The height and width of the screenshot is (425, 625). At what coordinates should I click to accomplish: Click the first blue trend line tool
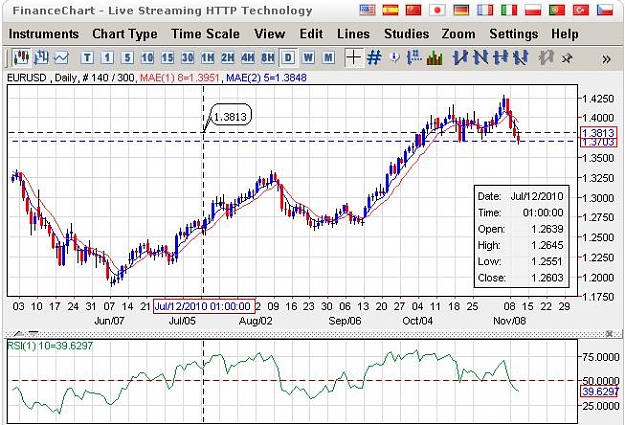[x=460, y=58]
